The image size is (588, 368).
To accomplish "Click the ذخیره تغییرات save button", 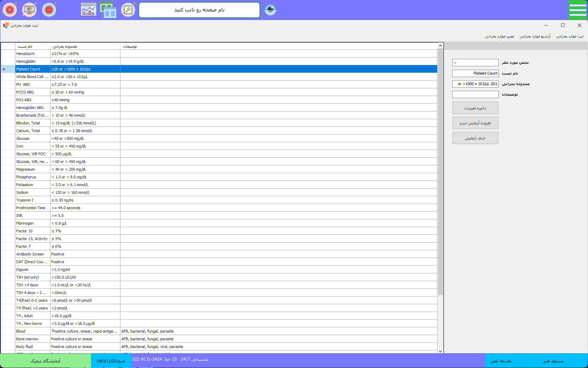I will coord(475,108).
